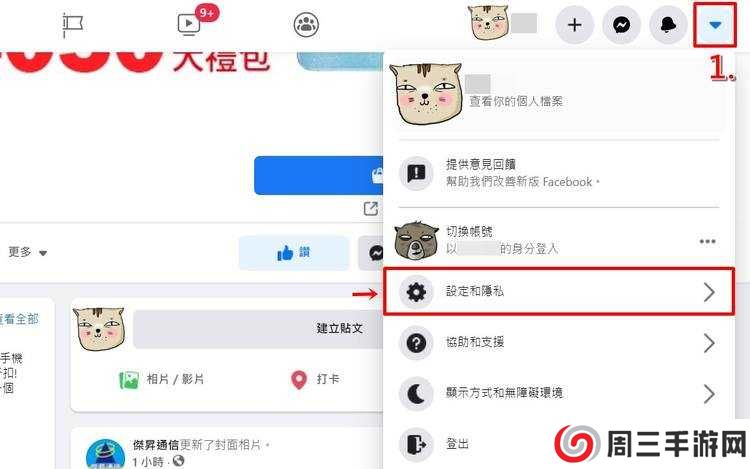This screenshot has height=469, width=750.
Task: Click the 打卡 check-in pin icon
Action: [x=299, y=380]
